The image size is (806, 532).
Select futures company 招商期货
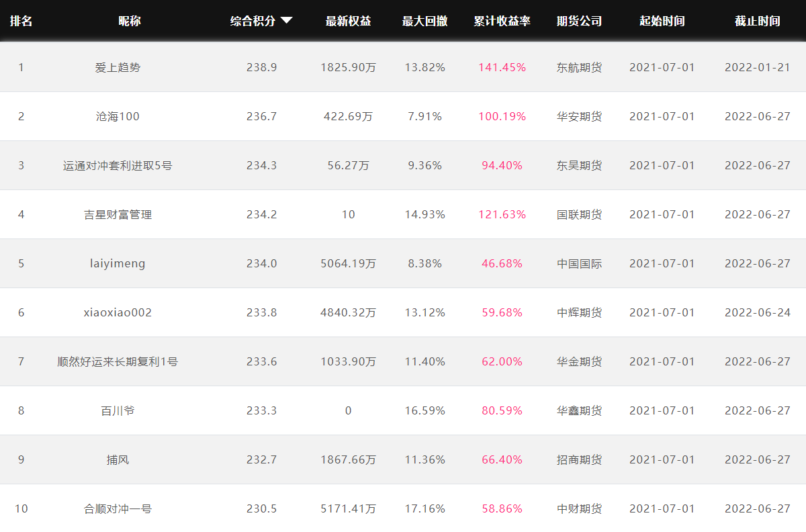click(580, 459)
